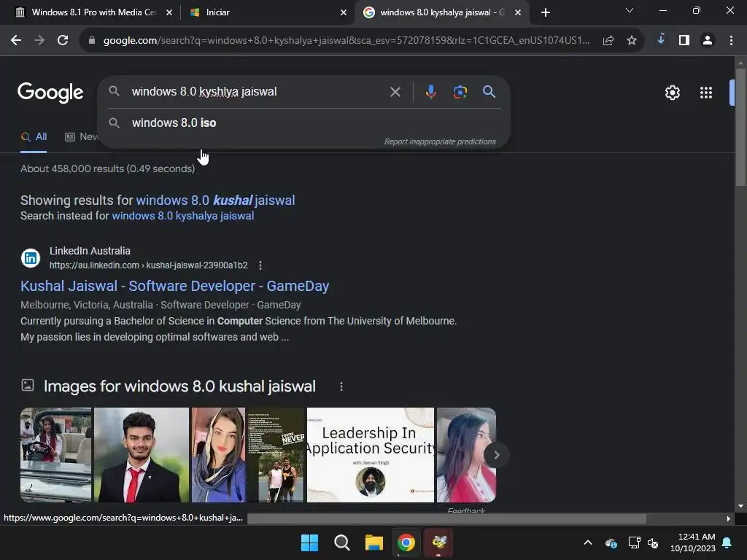Open Chrome from the taskbar
Viewport: 747px width, 560px height.
tap(406, 542)
